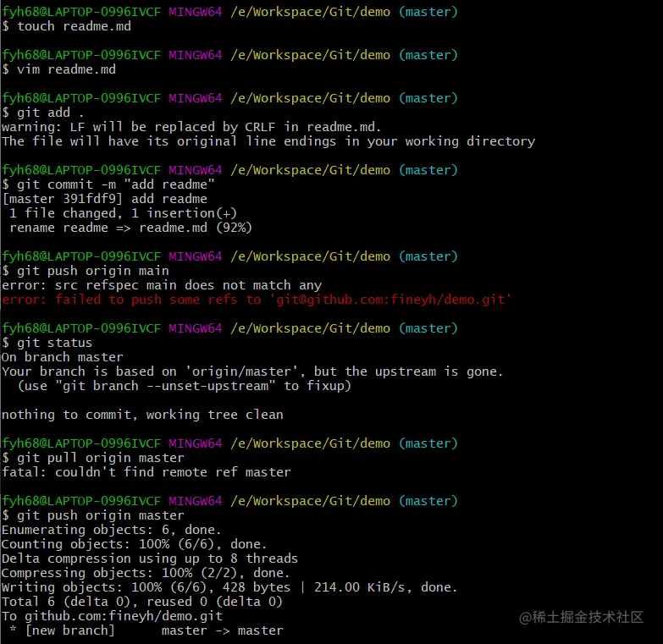Screen dimensions: 663x644
Task: Click the 'Counting objects: 100% (6/6)' line
Action: (135, 544)
